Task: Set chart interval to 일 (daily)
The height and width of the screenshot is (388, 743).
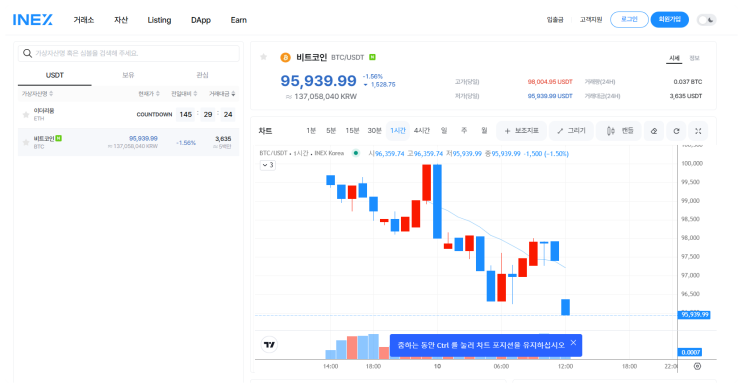Action: click(444, 131)
